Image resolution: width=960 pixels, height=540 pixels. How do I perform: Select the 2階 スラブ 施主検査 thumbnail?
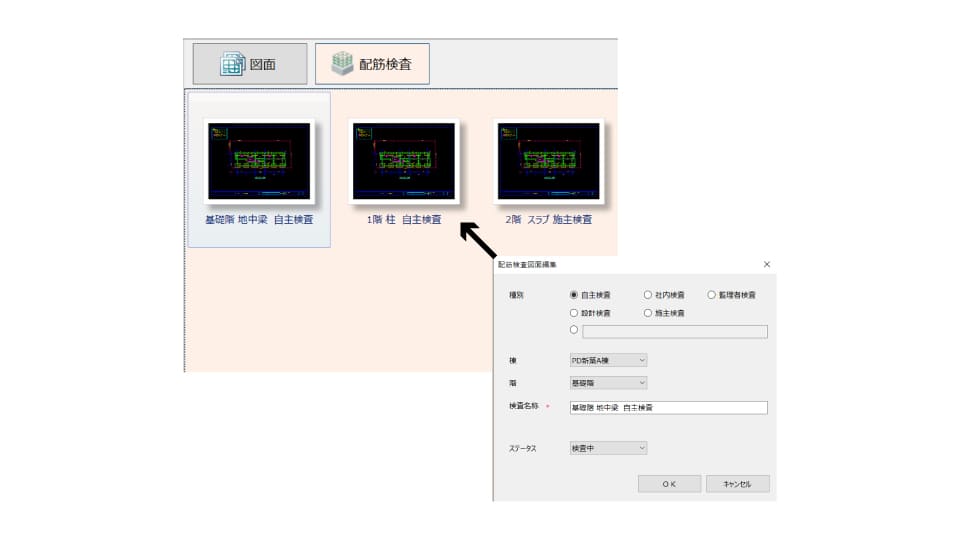pos(549,161)
